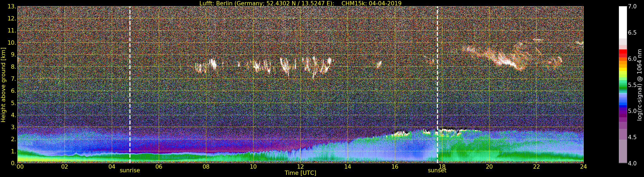Click the 4.0 value on the colorbar scale

pyautogui.click(x=632, y=163)
